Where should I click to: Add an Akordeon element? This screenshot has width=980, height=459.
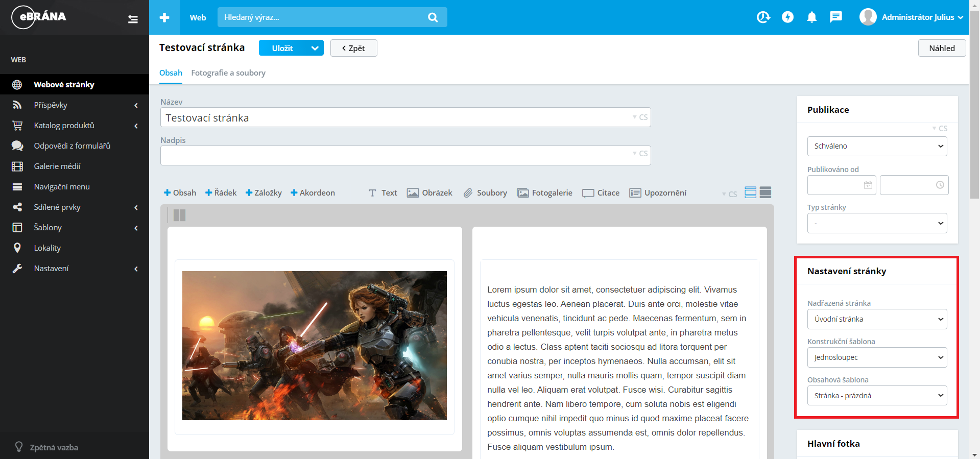tap(313, 193)
